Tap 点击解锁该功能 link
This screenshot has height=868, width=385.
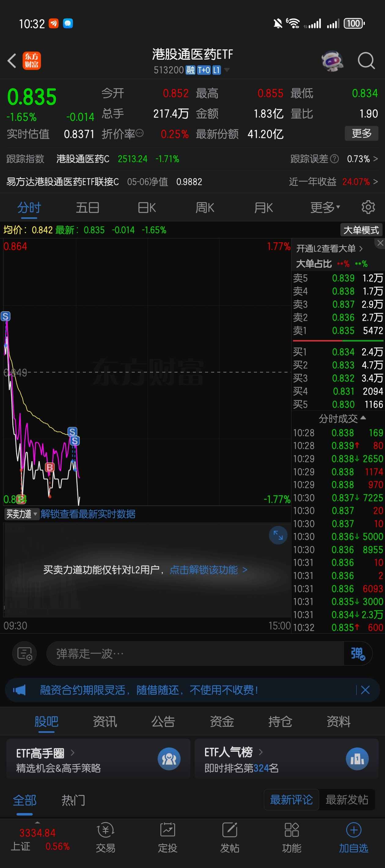pyautogui.click(x=208, y=570)
